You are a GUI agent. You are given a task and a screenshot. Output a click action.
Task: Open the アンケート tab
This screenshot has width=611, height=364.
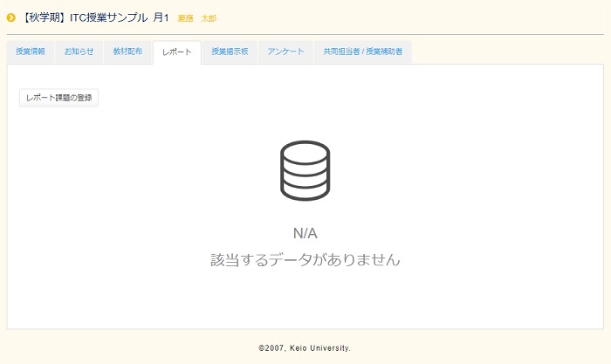[x=286, y=52]
